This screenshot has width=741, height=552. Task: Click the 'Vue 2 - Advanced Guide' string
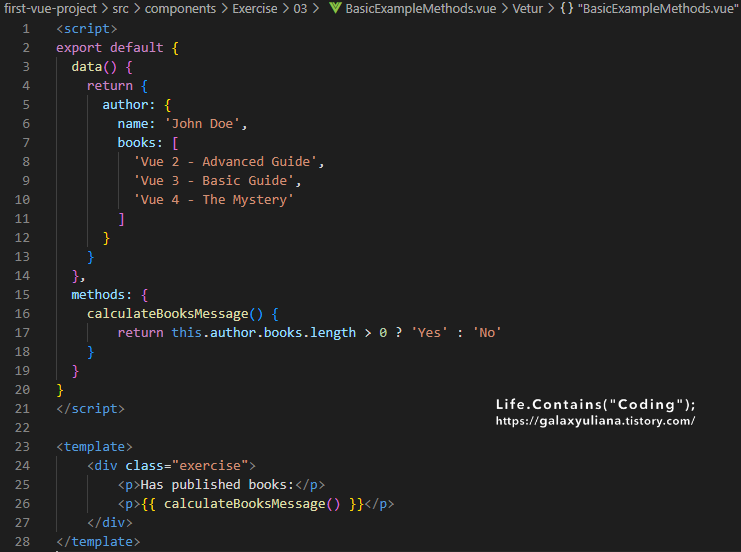click(x=225, y=162)
